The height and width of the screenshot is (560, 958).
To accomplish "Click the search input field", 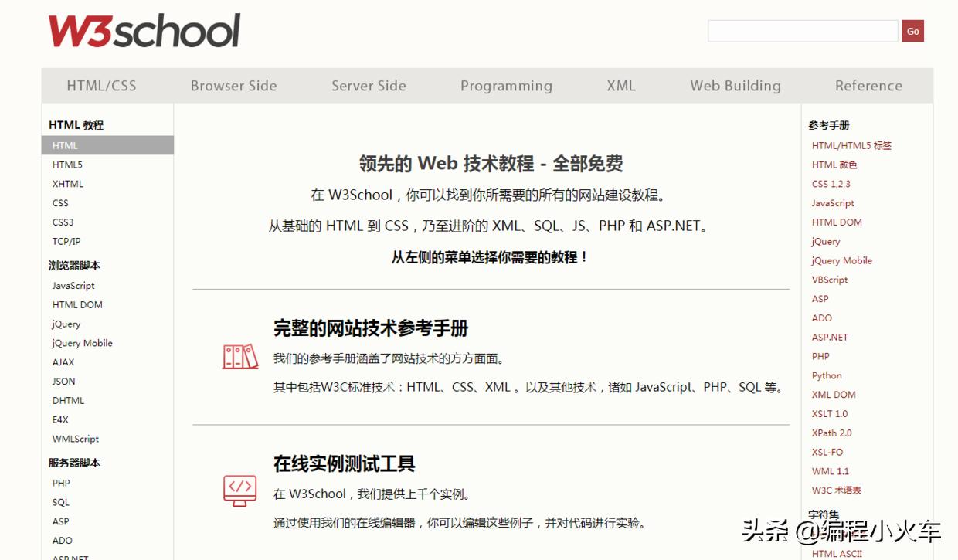I will 803,31.
